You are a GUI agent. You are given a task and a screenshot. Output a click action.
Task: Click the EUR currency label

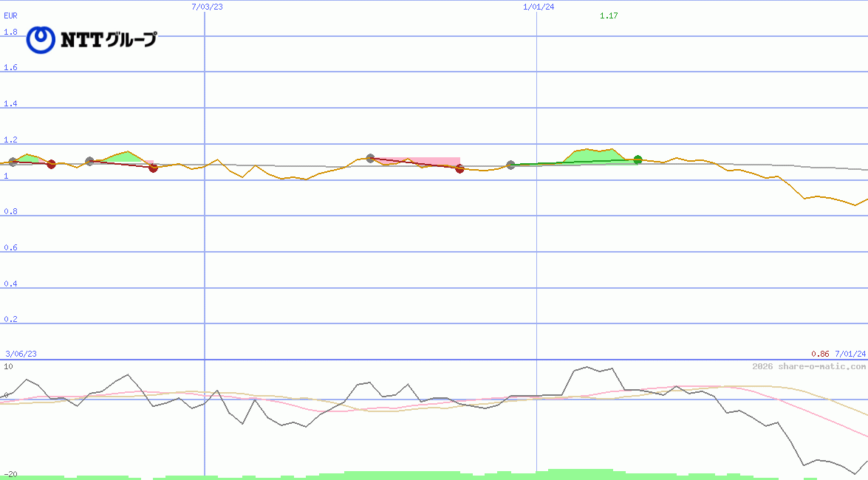11,15
